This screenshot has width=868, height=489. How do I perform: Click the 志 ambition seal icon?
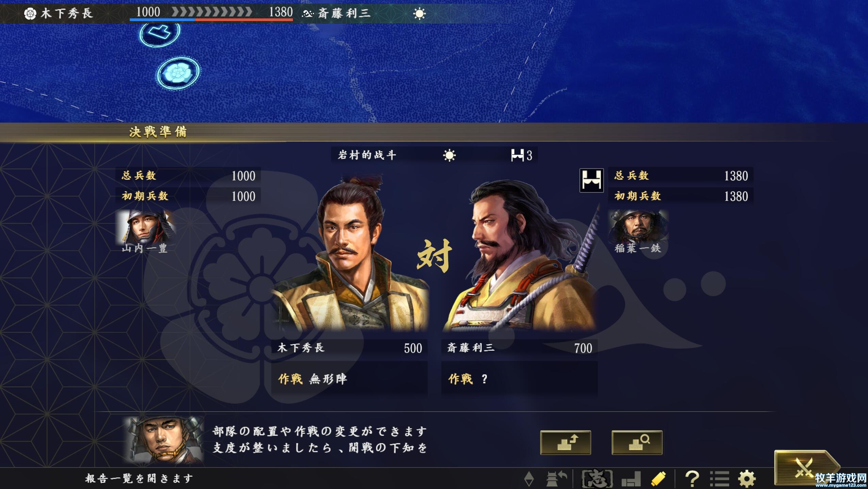tap(597, 479)
